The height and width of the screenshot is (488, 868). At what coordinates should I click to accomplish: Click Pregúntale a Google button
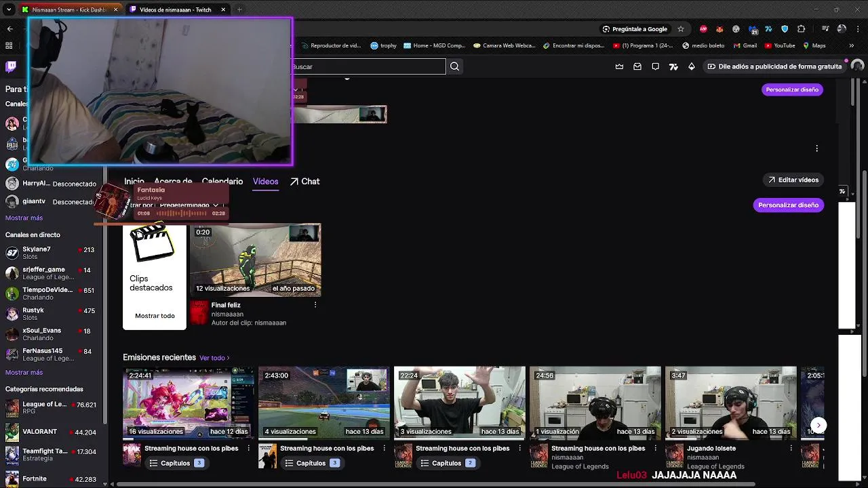635,29
